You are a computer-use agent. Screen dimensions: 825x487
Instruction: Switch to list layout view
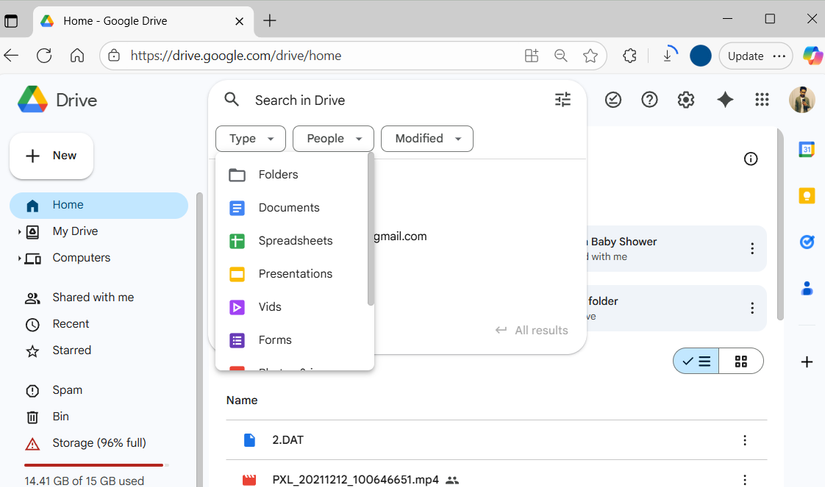tap(696, 361)
